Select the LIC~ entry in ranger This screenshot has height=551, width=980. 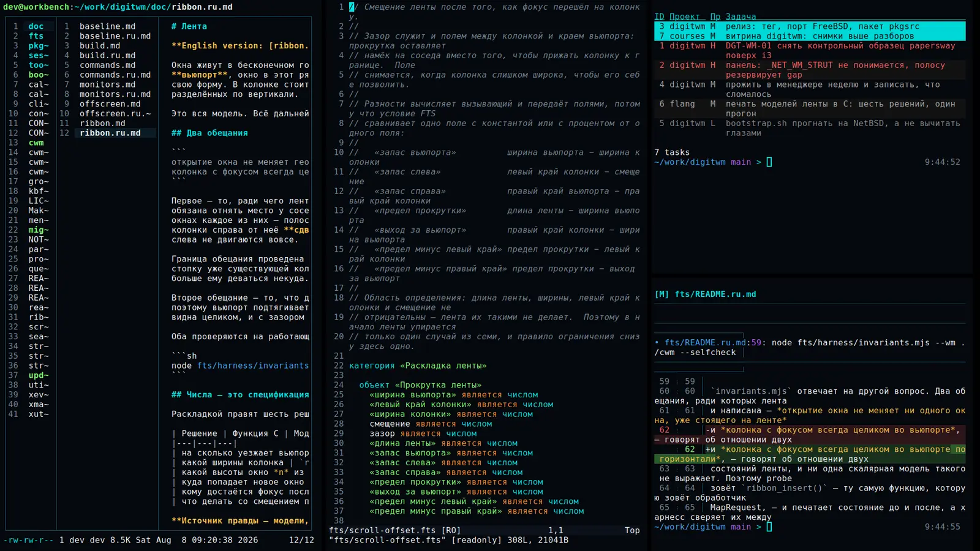(x=39, y=201)
